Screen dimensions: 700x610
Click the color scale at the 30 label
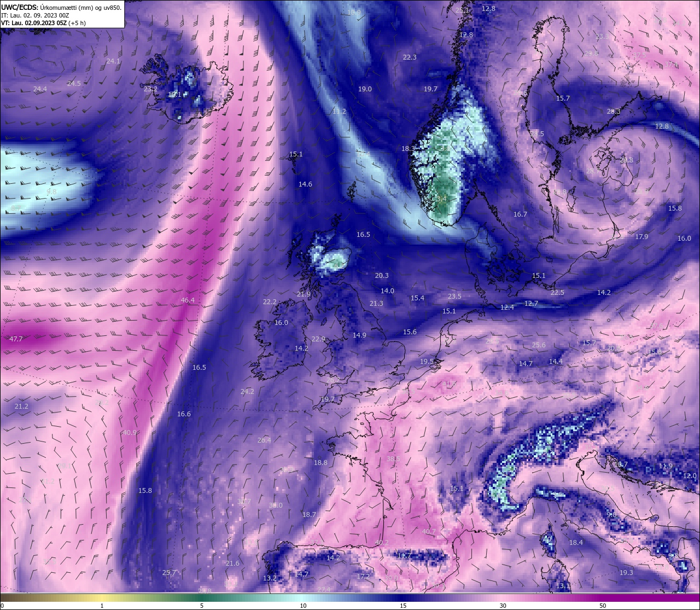(x=503, y=606)
